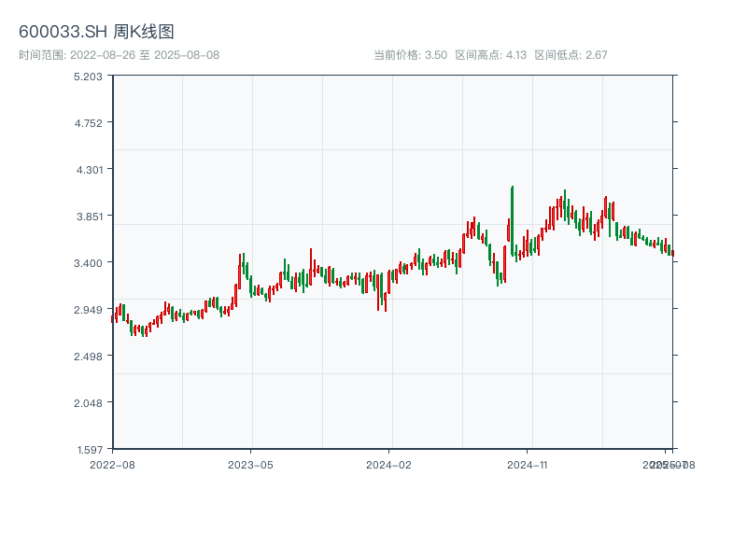Click the interval high label 区间高点: 4.13
The width and height of the screenshot is (747, 560).
tap(491, 55)
